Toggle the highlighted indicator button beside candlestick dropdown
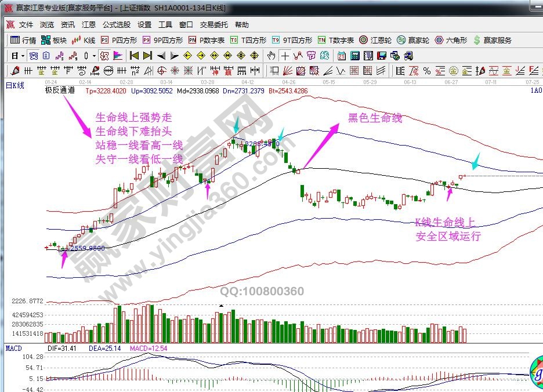 (104, 56)
